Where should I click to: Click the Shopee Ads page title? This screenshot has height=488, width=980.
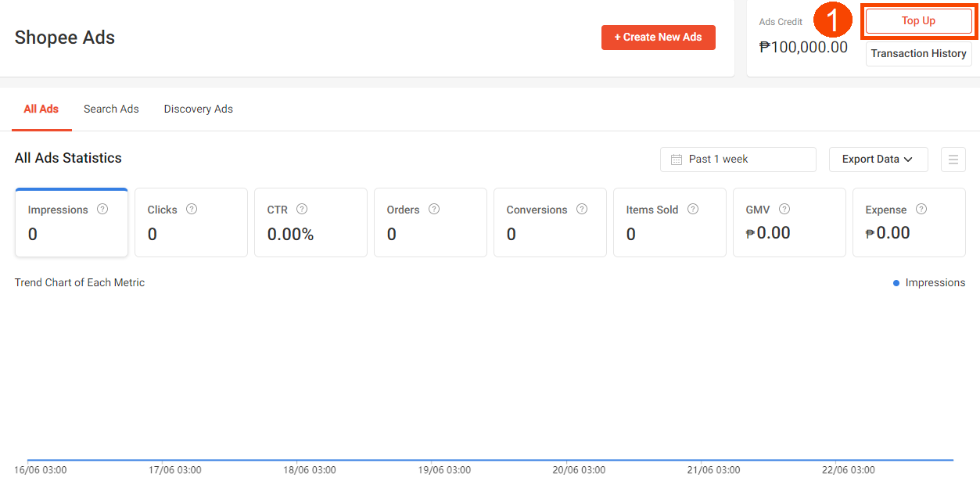click(65, 38)
